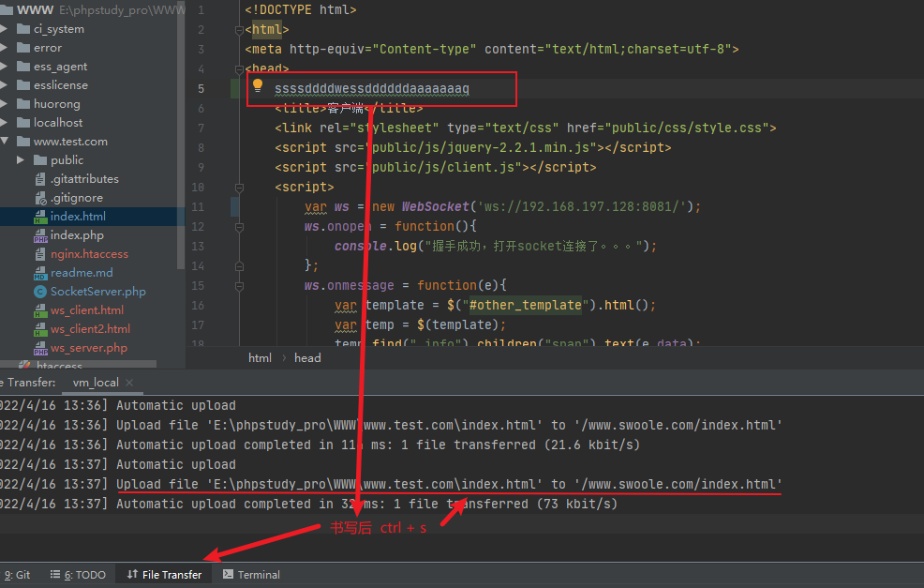Click the lightbulb intention icon on line 5
The width and height of the screenshot is (924, 588).
258,85
